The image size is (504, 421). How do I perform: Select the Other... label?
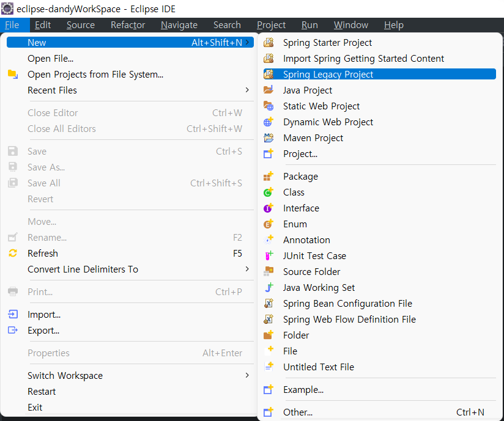point(298,412)
